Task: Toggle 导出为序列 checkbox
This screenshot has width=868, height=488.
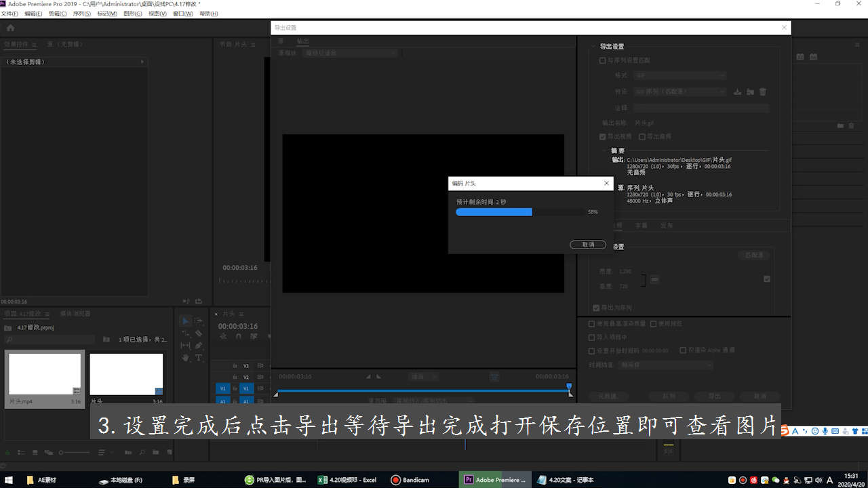Action: [596, 308]
